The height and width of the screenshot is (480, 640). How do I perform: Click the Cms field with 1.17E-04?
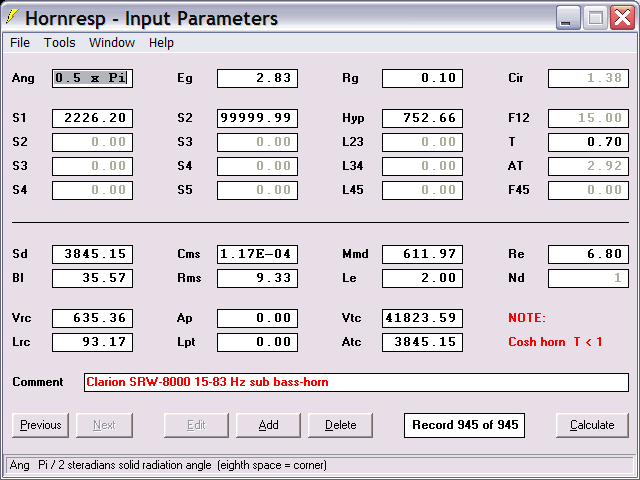point(258,254)
